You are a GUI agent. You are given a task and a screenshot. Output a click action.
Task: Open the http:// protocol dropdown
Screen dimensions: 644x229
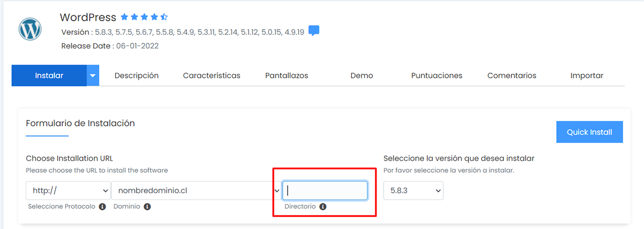(x=68, y=190)
